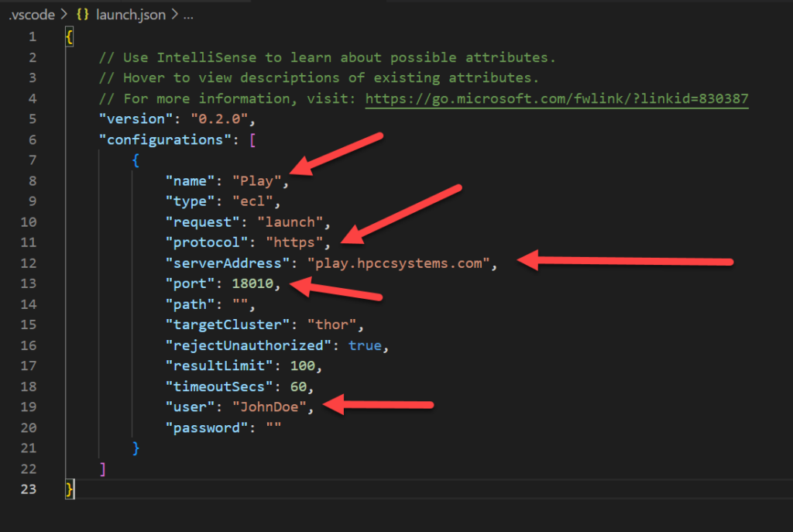The image size is (793, 532).
Task: Click the JSON braces file icon in breadcrumb
Action: pyautogui.click(x=82, y=15)
